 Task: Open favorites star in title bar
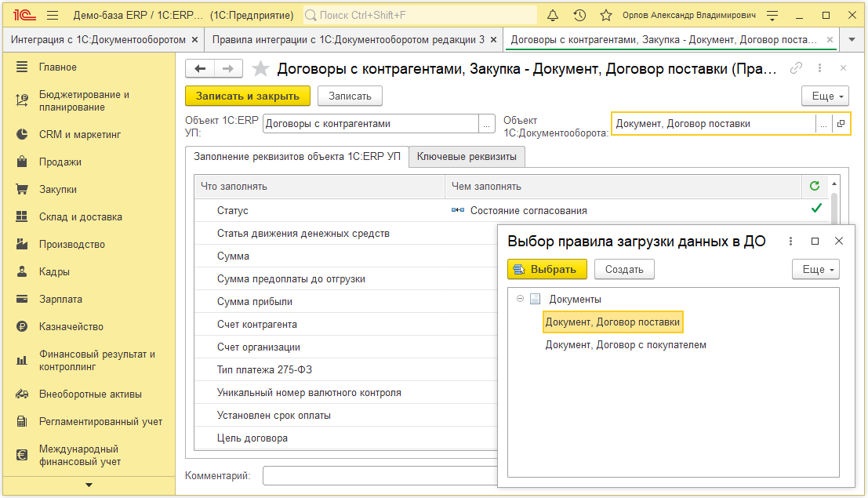(x=605, y=16)
